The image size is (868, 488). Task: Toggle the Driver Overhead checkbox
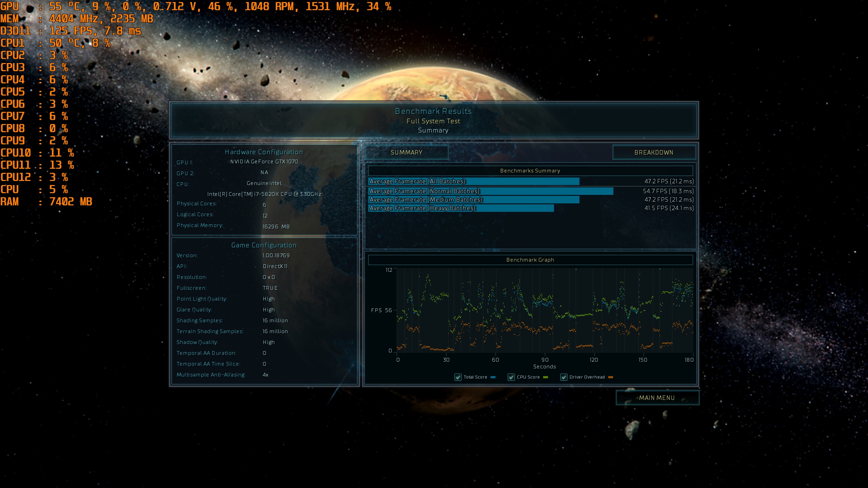coord(564,377)
